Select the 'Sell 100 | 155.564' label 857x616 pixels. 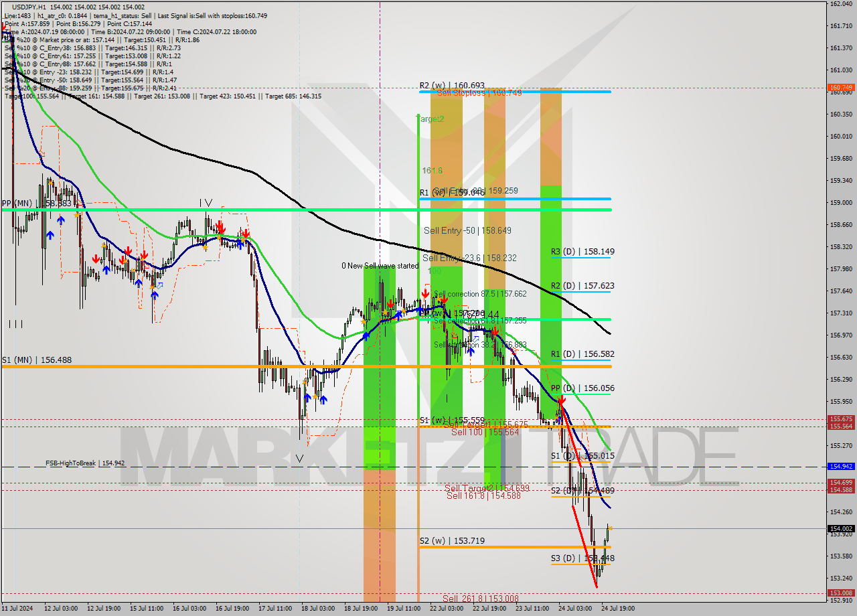point(485,433)
